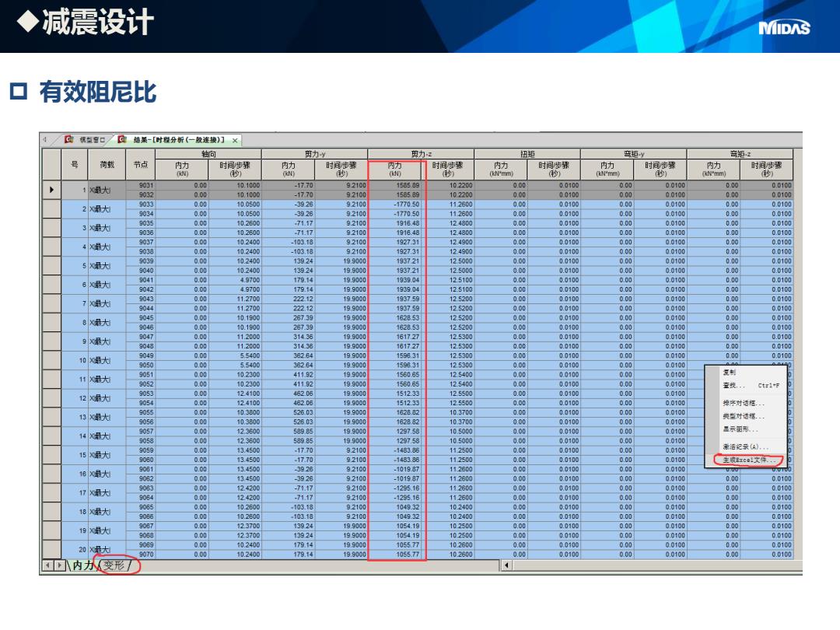Click the 弯矩-y group header
Image resolution: width=840 pixels, height=630 pixels.
634,154
